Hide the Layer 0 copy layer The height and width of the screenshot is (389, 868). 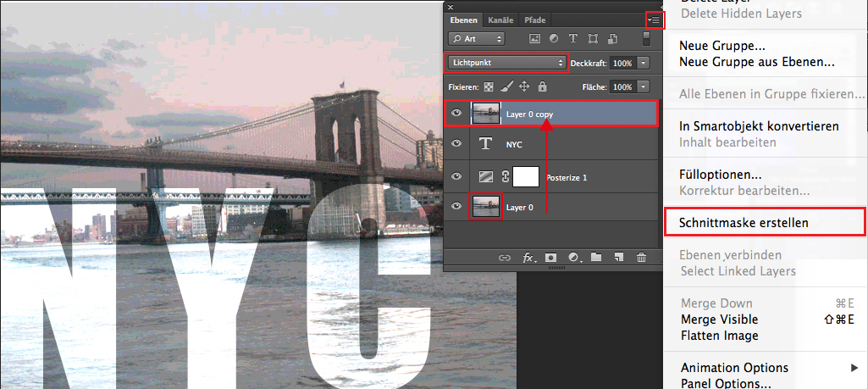456,114
